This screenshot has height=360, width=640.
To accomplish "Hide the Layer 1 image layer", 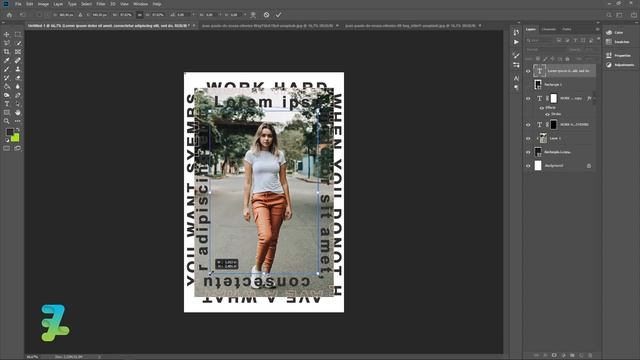I will pos(528,138).
